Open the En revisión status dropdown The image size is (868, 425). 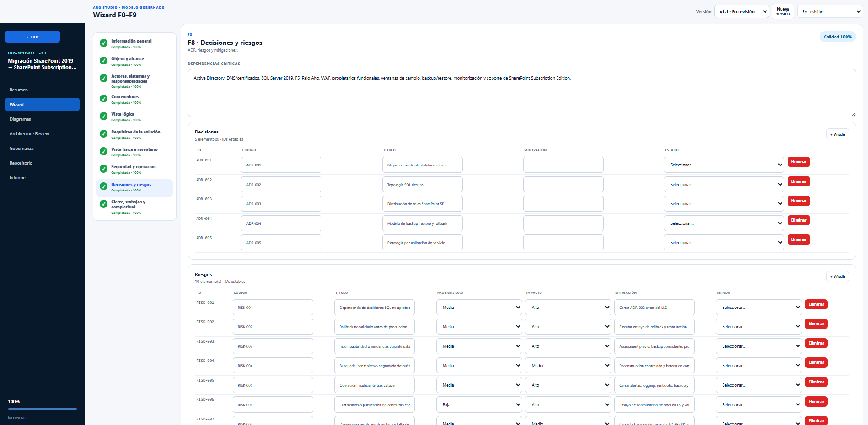(830, 12)
